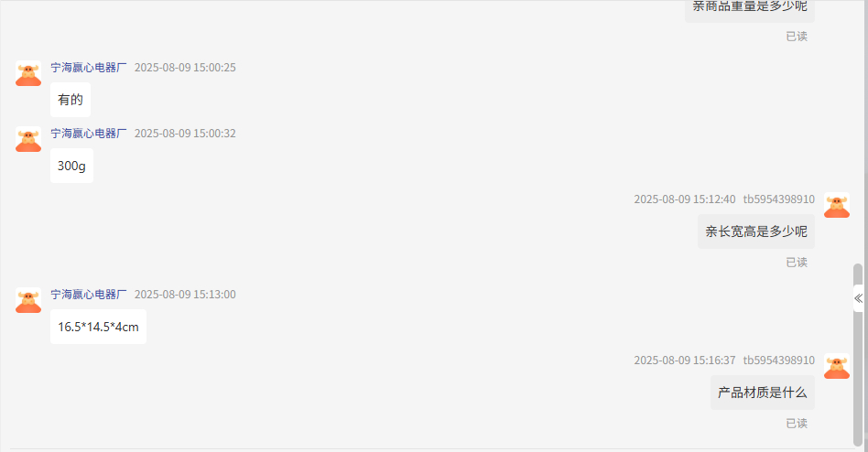Click 已读 status under 产品材质是什么
Viewport: 868px width, 452px height.
(797, 424)
